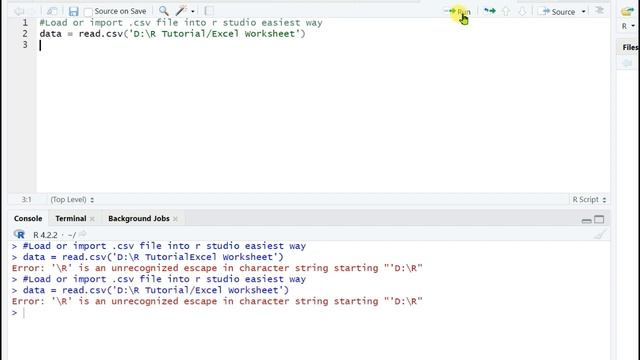Open the (Top Level) scope selector
Screen dimensions: 640x360
72,200
